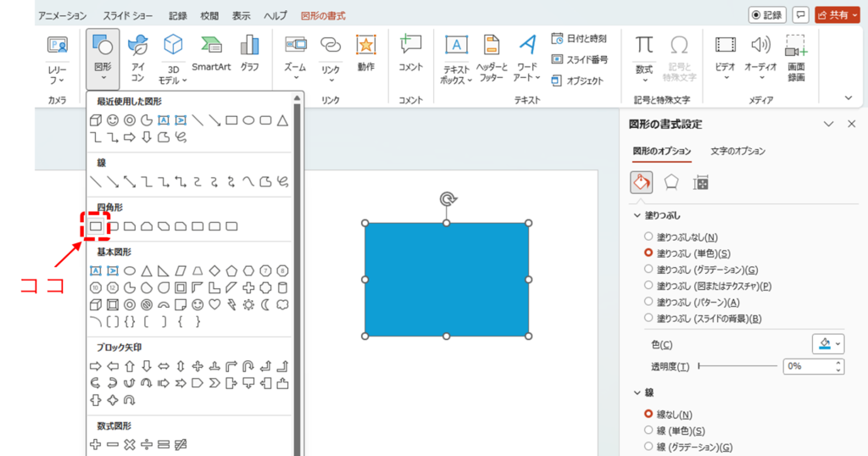This screenshot has width=868, height=456.
Task: Click the 記録 button at top right
Action: (x=767, y=15)
